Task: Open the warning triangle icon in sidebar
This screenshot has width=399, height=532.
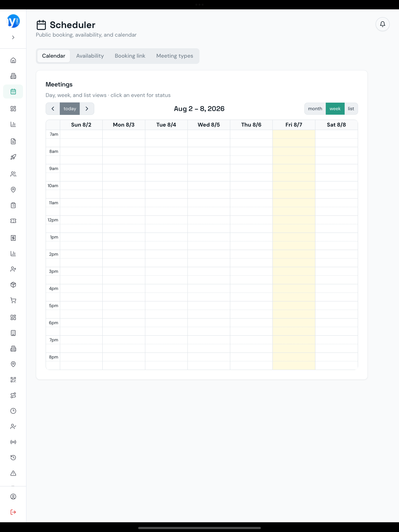Action: pos(13,473)
